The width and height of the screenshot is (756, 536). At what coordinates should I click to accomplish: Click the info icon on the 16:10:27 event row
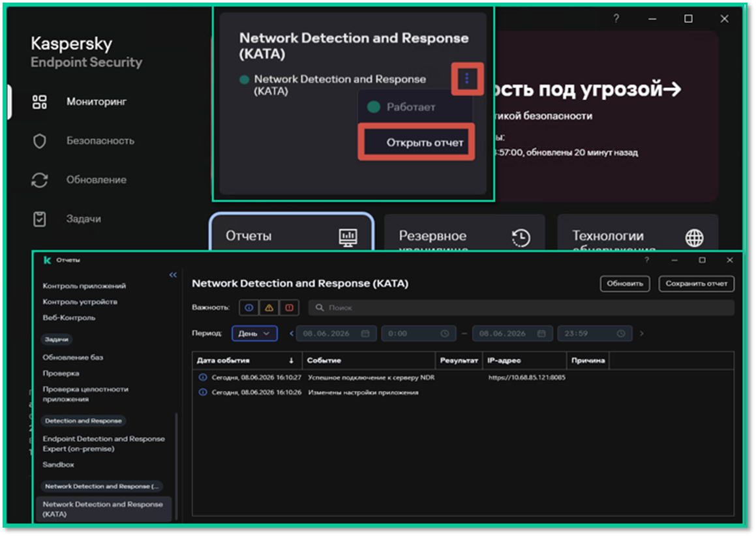(x=203, y=378)
